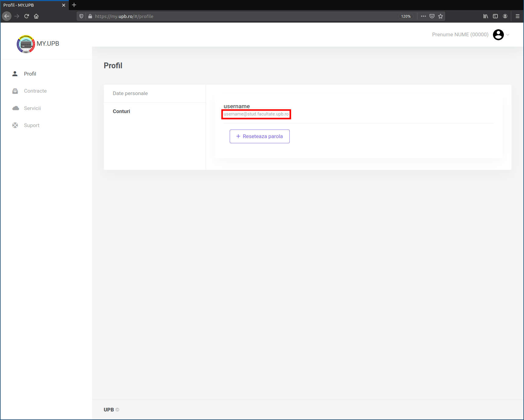
Task: Reset the 120% zoom level indicator
Action: pos(405,16)
